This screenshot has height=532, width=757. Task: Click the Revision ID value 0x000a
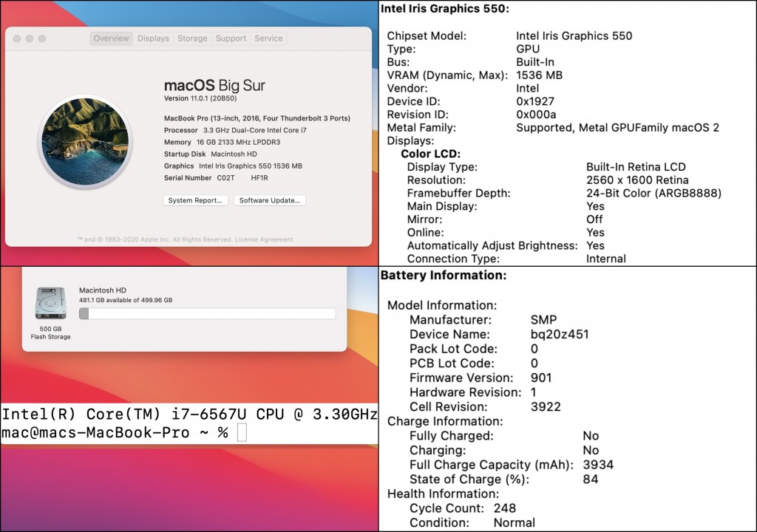click(536, 115)
